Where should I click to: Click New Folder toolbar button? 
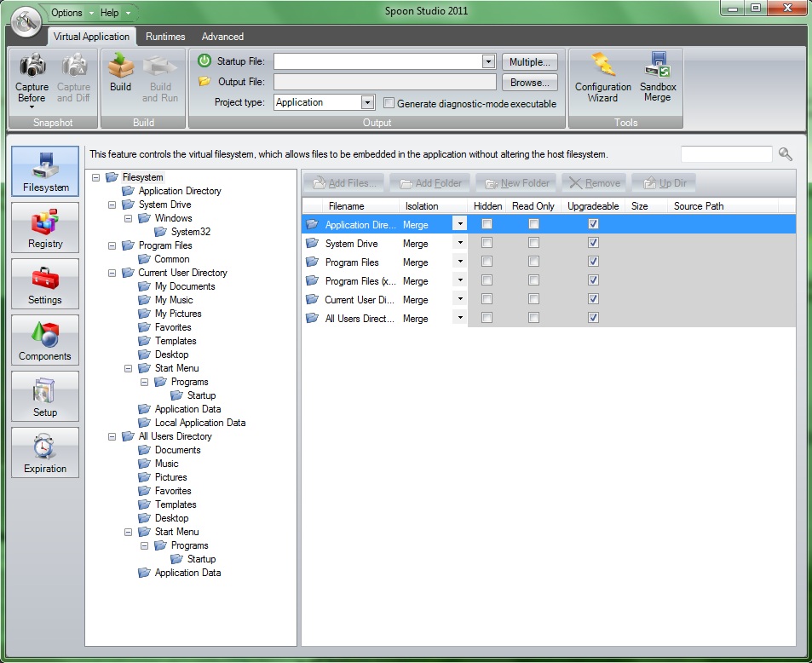515,183
